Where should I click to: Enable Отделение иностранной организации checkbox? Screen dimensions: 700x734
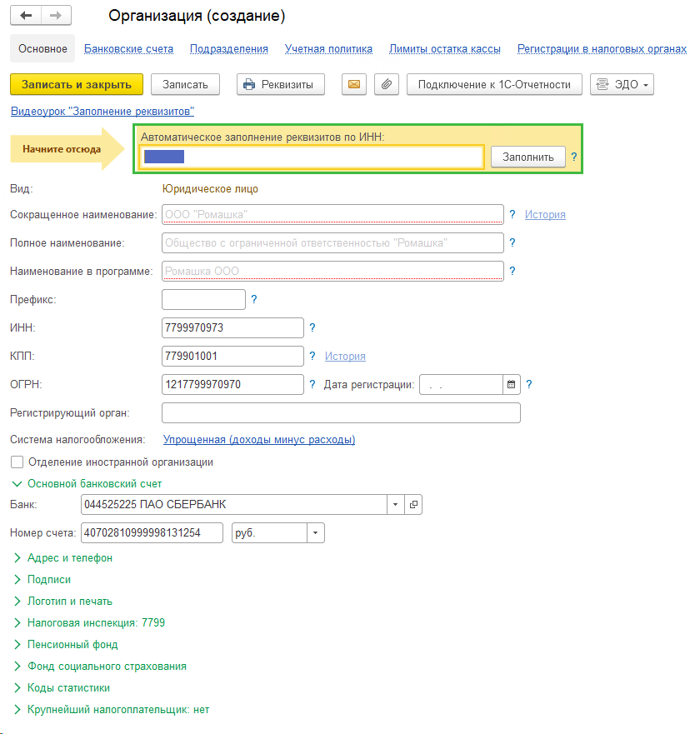click(x=17, y=462)
